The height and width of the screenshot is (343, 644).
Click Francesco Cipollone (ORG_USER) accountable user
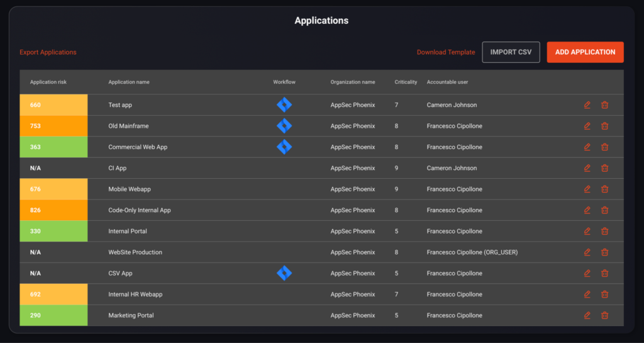[x=472, y=252]
